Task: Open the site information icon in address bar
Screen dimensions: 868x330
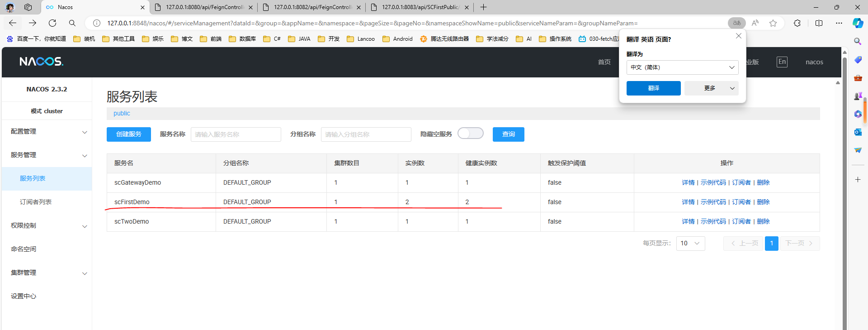Action: pos(96,23)
